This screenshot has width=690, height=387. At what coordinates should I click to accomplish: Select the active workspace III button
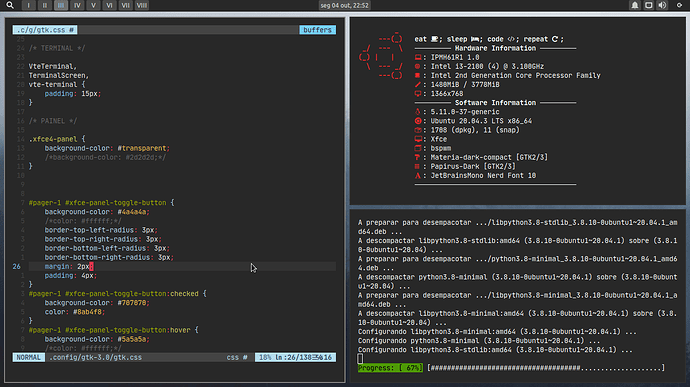tap(61, 5)
